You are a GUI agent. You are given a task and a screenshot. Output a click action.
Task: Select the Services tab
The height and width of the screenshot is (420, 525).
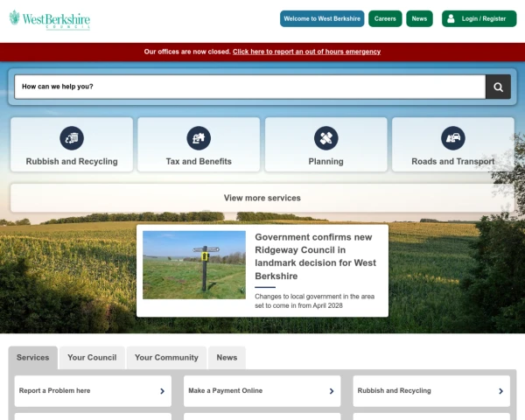33,358
